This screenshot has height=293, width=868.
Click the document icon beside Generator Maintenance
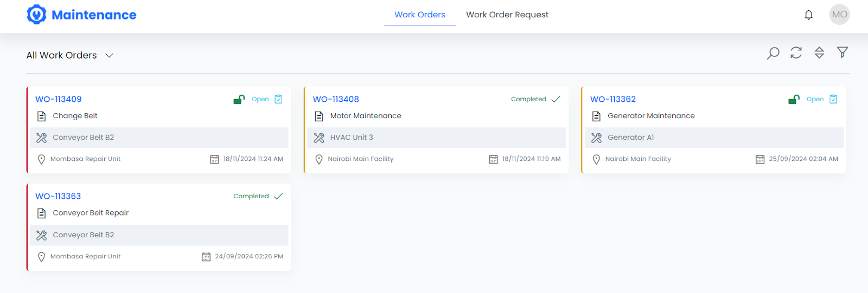pyautogui.click(x=596, y=116)
